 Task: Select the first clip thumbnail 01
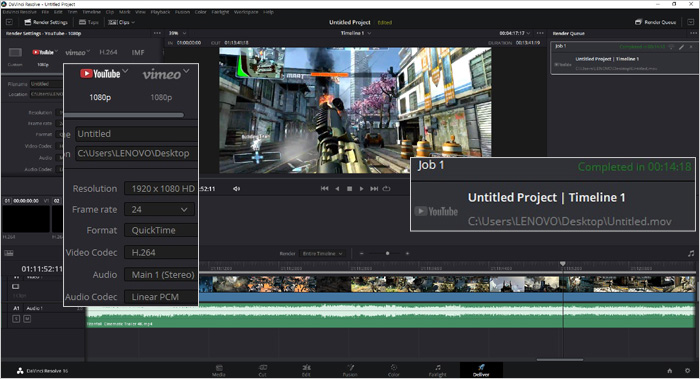26,218
